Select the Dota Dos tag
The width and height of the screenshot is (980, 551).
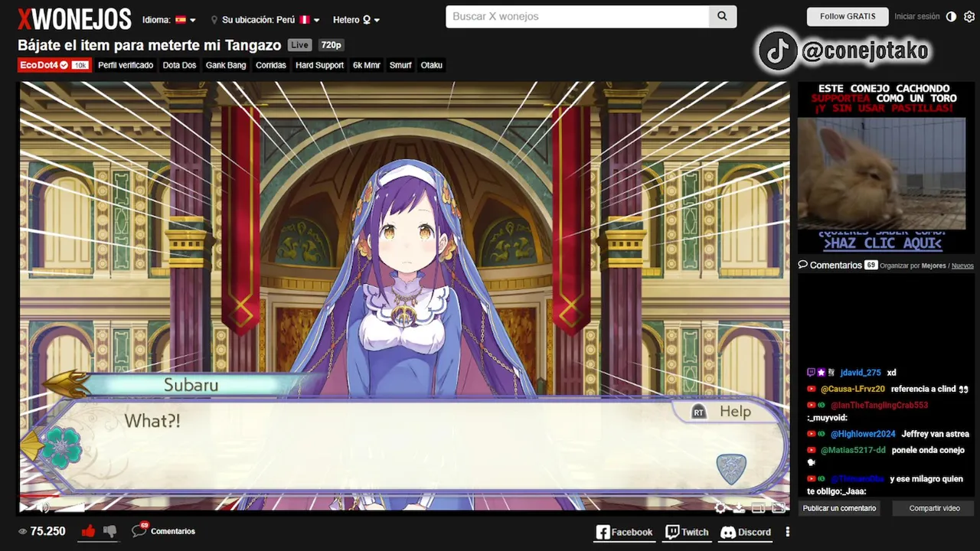pos(179,65)
